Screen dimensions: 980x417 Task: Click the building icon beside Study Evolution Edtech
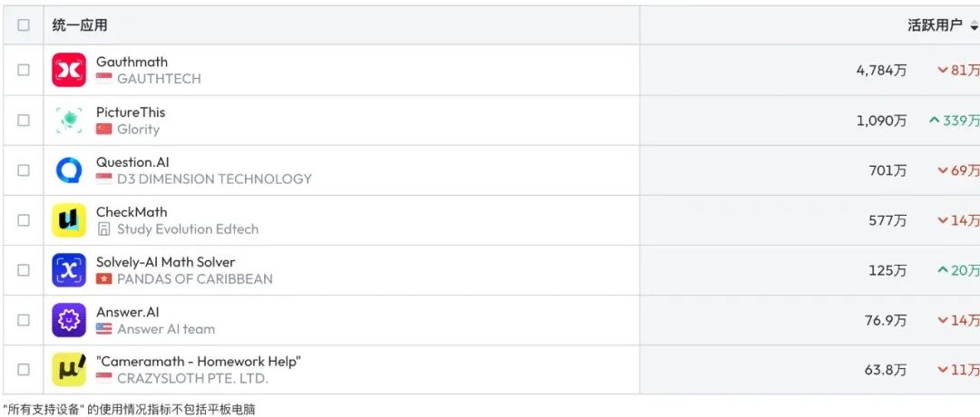coord(103,229)
